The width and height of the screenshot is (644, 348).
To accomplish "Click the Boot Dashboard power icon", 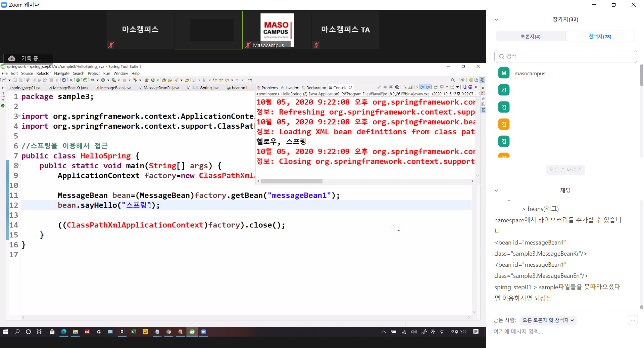I will (x=78, y=80).
